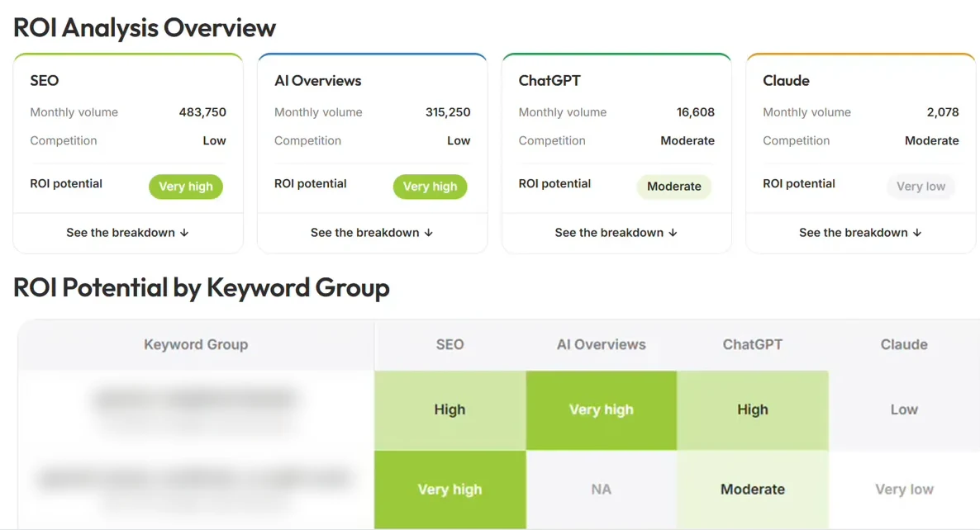Click the Claude table column header

point(904,344)
